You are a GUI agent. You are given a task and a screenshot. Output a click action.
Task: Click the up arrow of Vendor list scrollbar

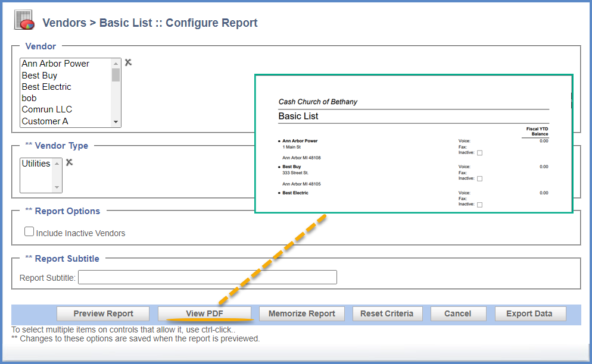tap(116, 64)
